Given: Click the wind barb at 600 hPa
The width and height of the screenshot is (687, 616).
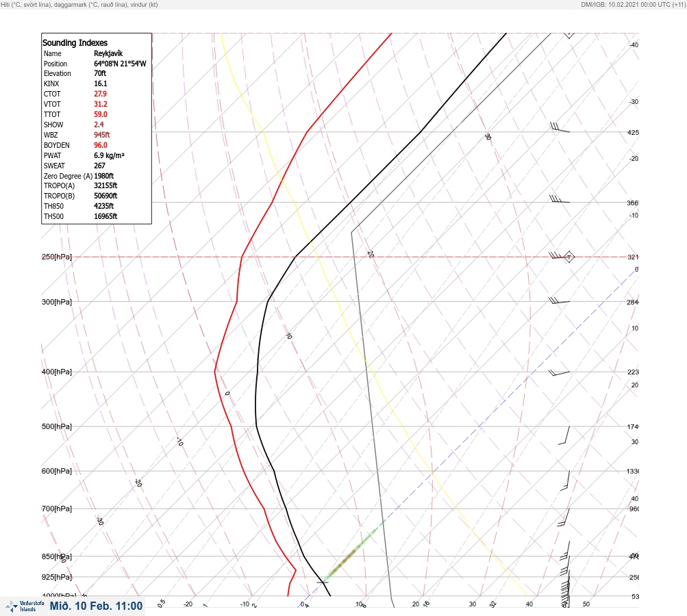Looking at the screenshot, I should (565, 480).
